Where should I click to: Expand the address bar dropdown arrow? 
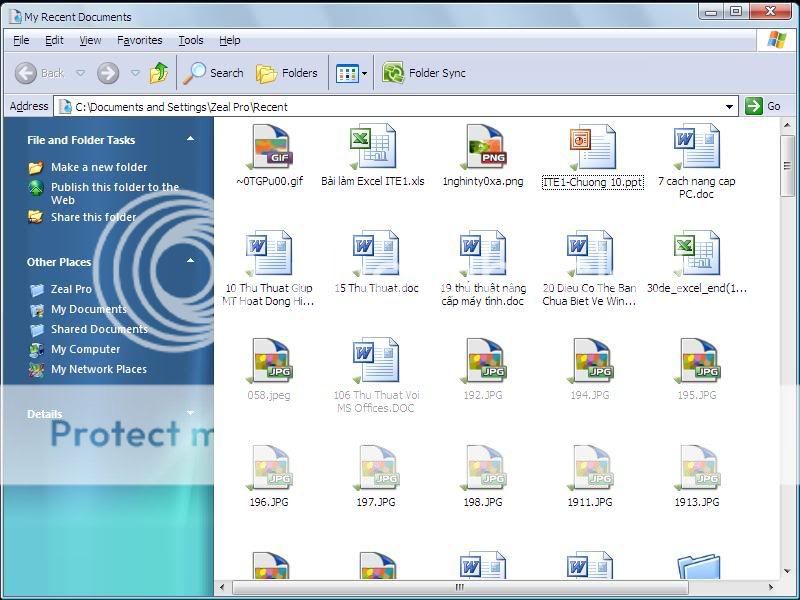[729, 106]
